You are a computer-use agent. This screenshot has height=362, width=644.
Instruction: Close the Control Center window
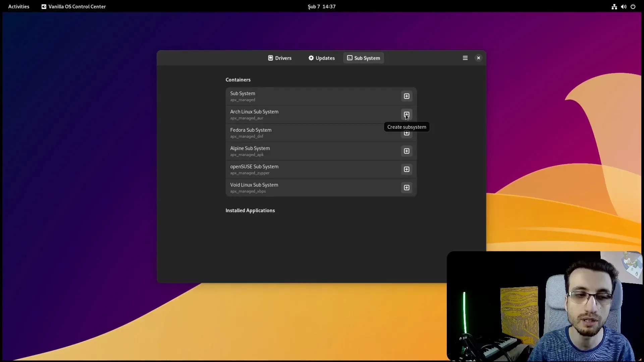478,58
